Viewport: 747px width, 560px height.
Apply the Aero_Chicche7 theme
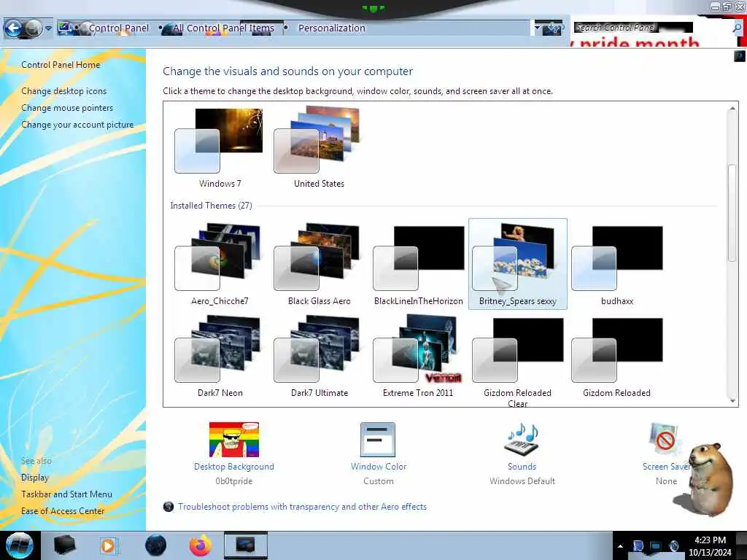click(x=220, y=265)
